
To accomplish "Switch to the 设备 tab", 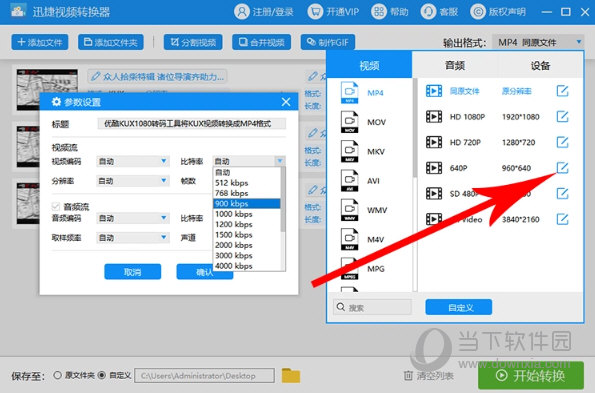I will [540, 65].
